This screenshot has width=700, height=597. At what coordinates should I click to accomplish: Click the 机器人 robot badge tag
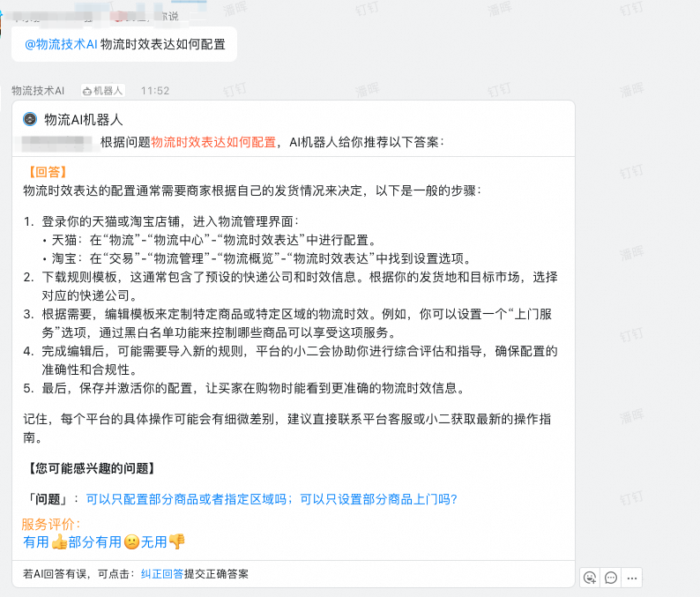[x=103, y=91]
